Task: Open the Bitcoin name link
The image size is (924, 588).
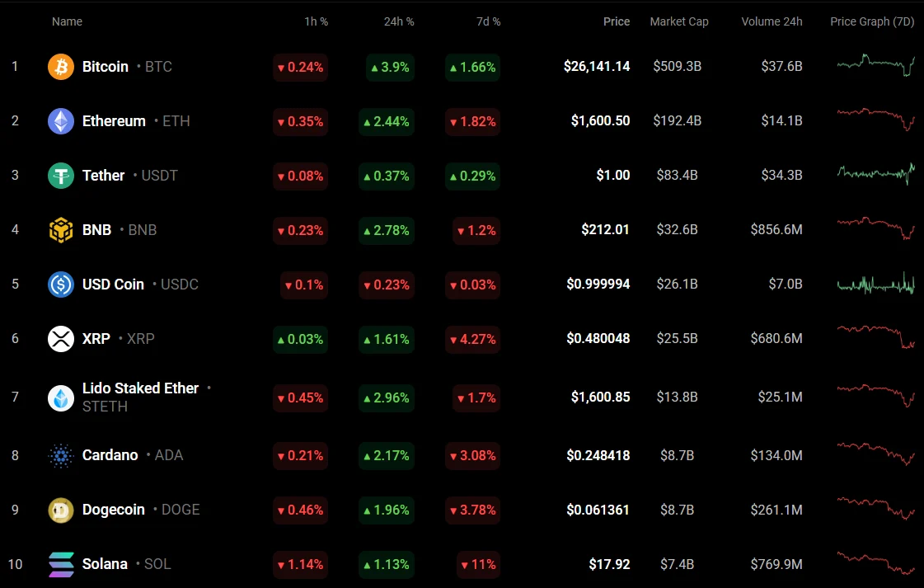Action: pyautogui.click(x=106, y=67)
